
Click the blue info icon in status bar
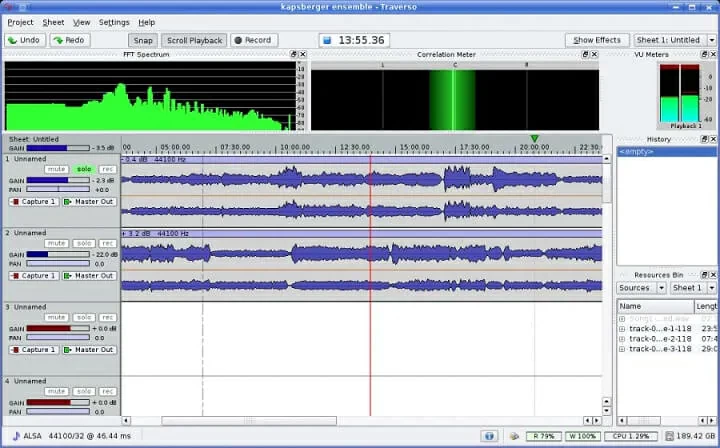tap(489, 436)
